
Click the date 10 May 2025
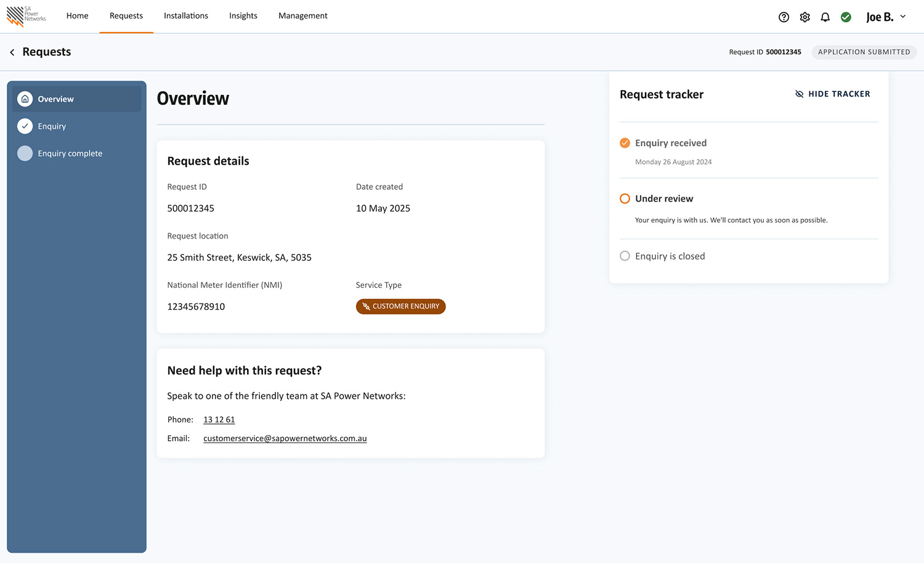[383, 208]
